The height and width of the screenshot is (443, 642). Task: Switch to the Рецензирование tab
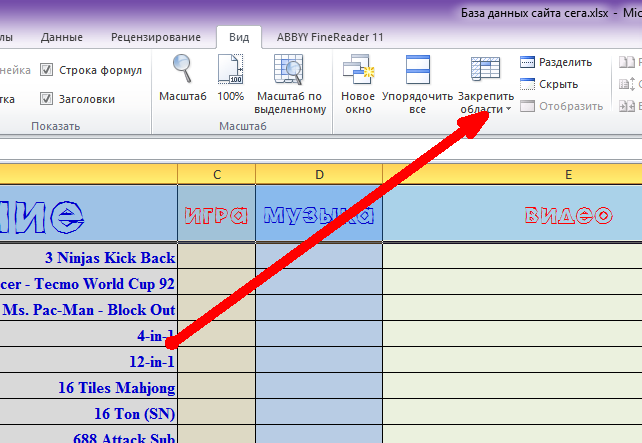(x=156, y=37)
